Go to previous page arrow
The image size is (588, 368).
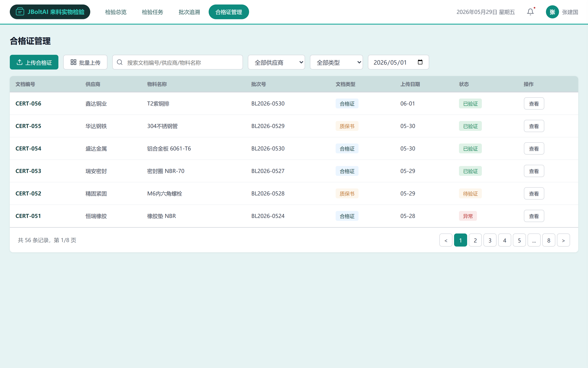coord(446,240)
